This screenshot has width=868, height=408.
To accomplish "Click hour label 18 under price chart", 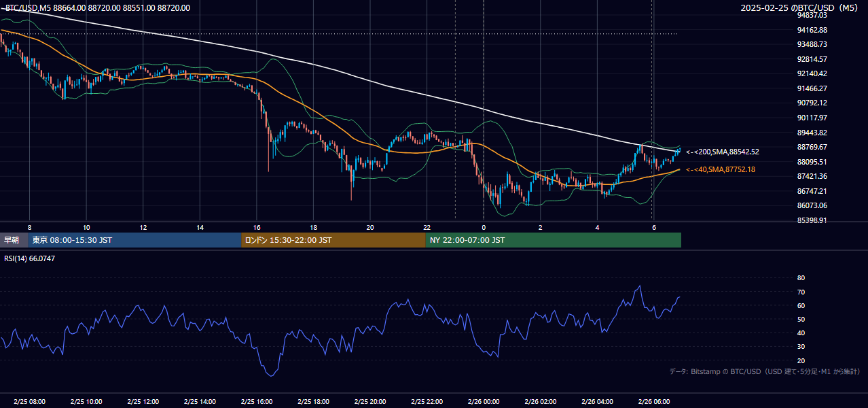I will (313, 227).
